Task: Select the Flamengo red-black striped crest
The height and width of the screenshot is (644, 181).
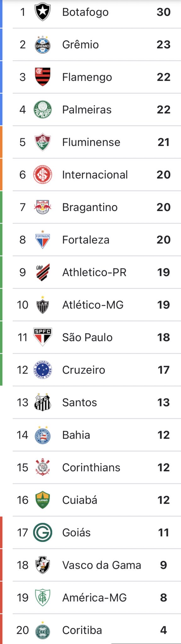Action: 42,77
